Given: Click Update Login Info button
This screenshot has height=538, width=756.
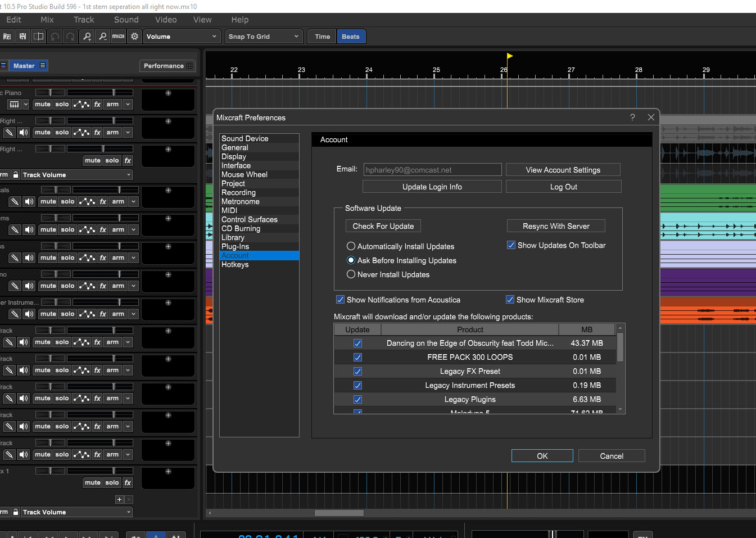Looking at the screenshot, I should pos(432,187).
